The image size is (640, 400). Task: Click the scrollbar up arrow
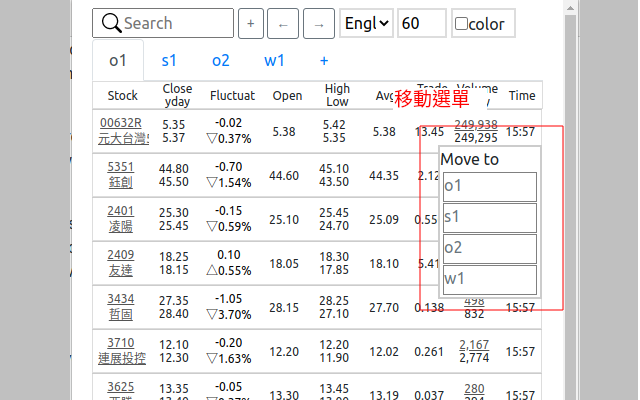coord(571,8)
